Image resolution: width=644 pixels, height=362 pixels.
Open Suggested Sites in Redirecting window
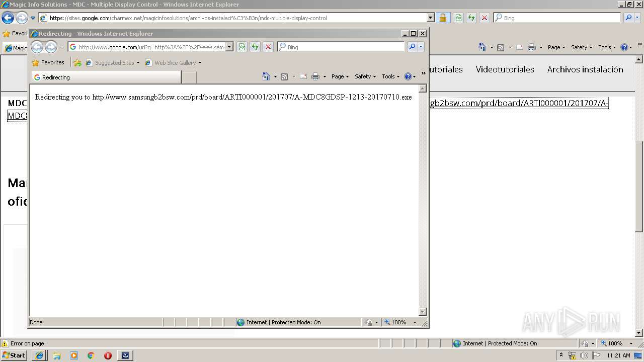coord(113,63)
